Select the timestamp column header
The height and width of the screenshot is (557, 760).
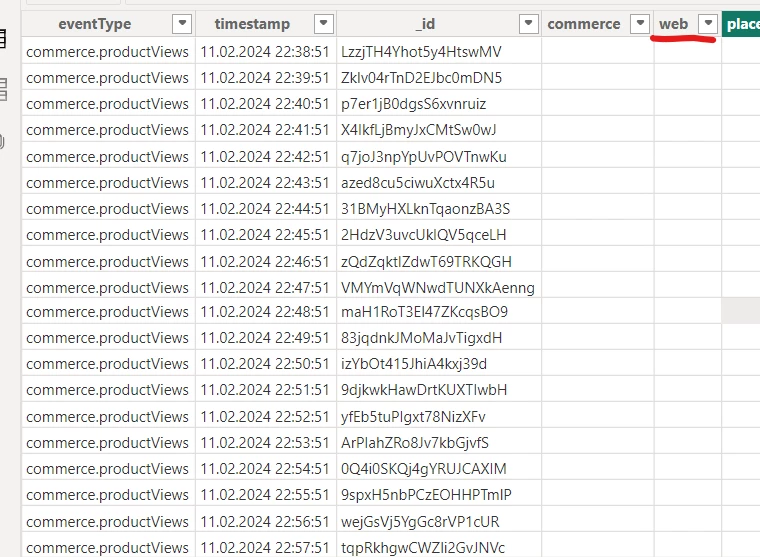click(x=252, y=24)
